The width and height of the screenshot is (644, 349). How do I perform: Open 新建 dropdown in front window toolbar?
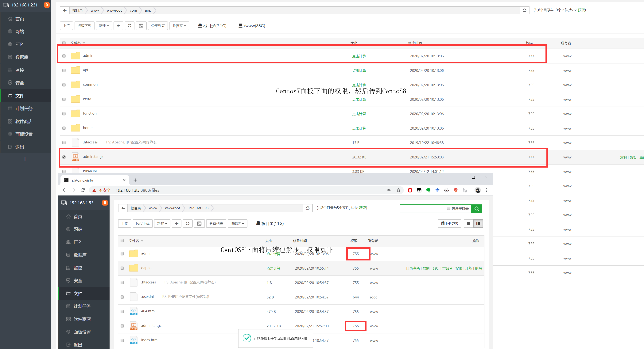[162, 223]
